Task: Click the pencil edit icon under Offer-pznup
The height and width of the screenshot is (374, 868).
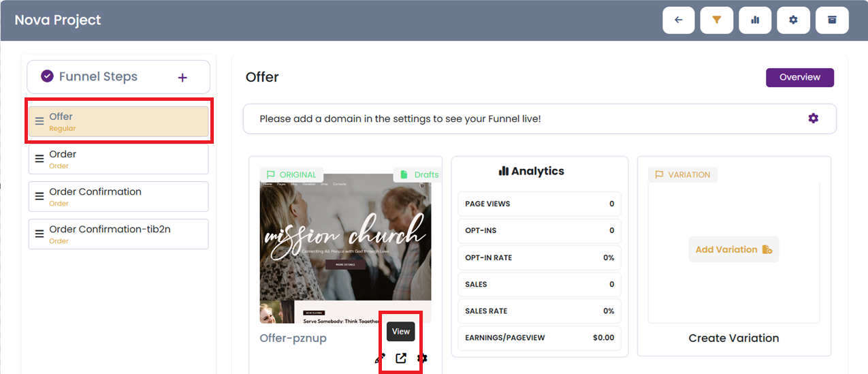Action: tap(380, 358)
